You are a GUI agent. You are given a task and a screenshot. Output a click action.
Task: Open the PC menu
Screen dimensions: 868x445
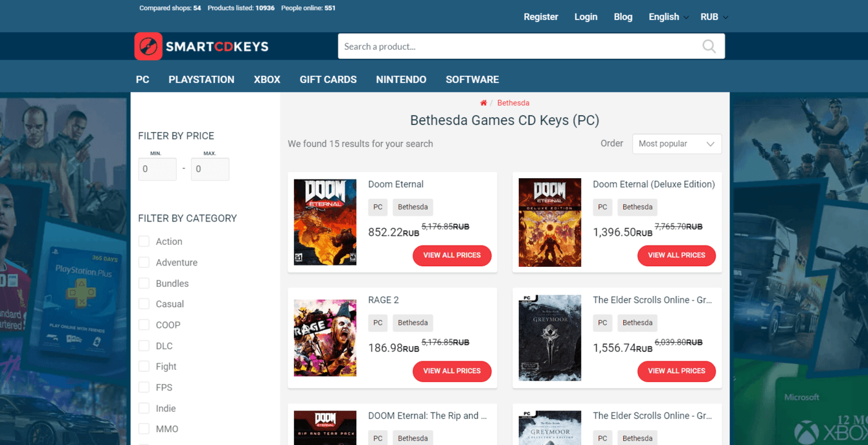point(143,80)
